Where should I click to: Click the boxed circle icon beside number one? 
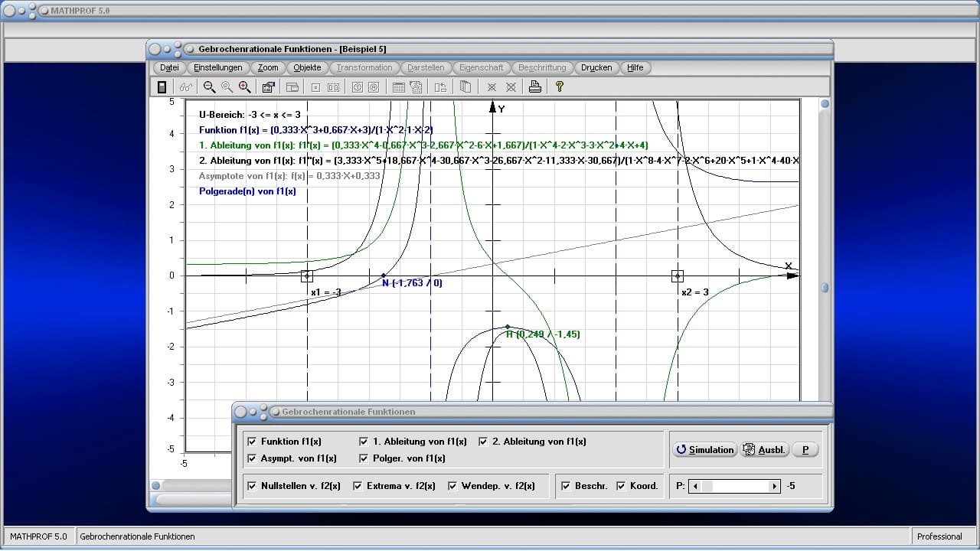point(374,87)
